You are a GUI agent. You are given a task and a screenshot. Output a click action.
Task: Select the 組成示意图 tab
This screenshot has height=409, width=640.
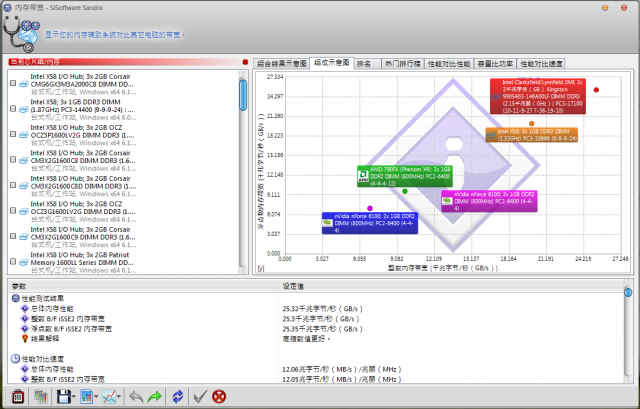pyautogui.click(x=332, y=63)
